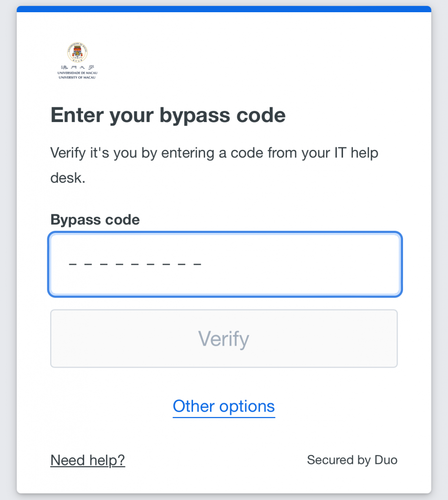The width and height of the screenshot is (448, 500).
Task: Click the word "Enter" in the heading
Action: click(x=76, y=116)
